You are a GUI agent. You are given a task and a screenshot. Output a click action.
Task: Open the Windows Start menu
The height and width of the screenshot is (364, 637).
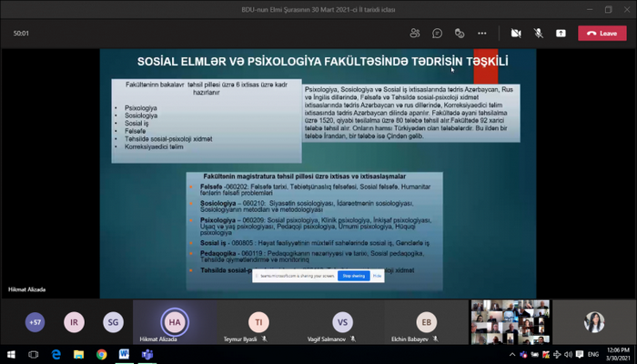(11, 354)
